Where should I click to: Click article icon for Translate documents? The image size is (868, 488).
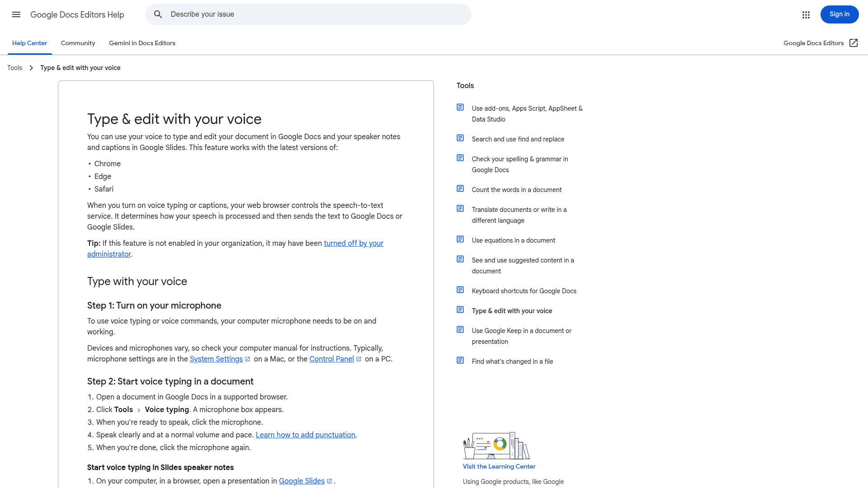click(x=460, y=208)
